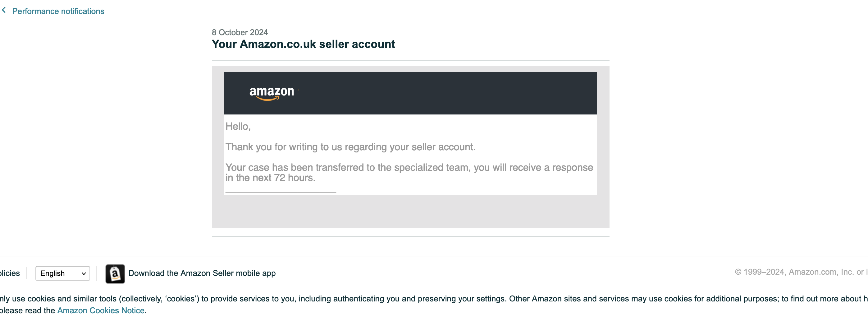
Task: Open Download the Amazon Seller mobile app
Action: point(202,273)
